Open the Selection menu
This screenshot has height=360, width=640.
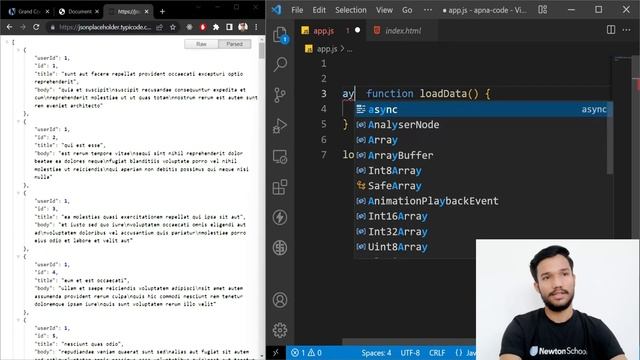(x=351, y=10)
